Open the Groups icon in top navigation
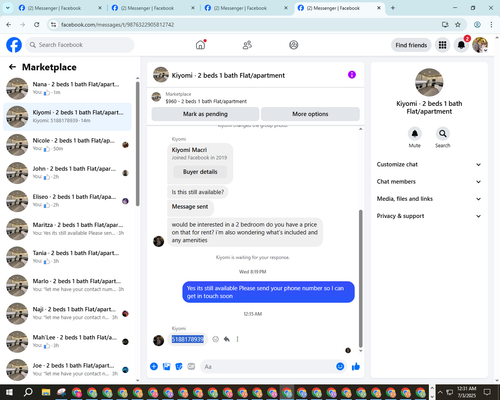The width and height of the screenshot is (500, 400). 294,45
